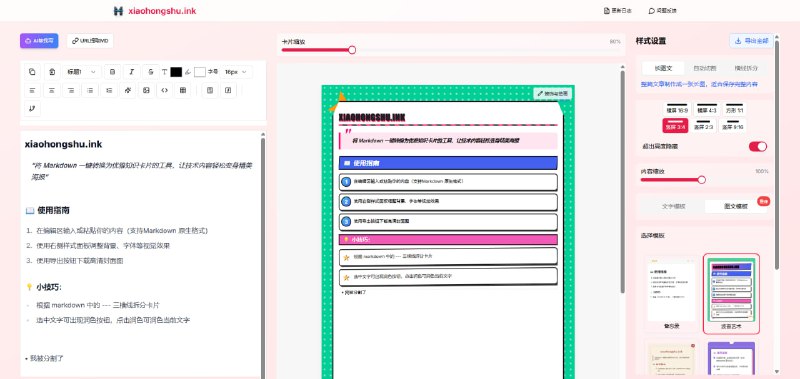
Task: Click the second layout icon after the divider
Action: point(228,90)
